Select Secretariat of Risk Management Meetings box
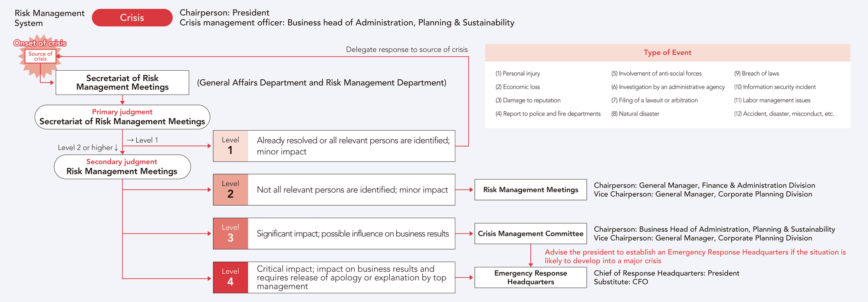This screenshot has width=868, height=302. [122, 82]
